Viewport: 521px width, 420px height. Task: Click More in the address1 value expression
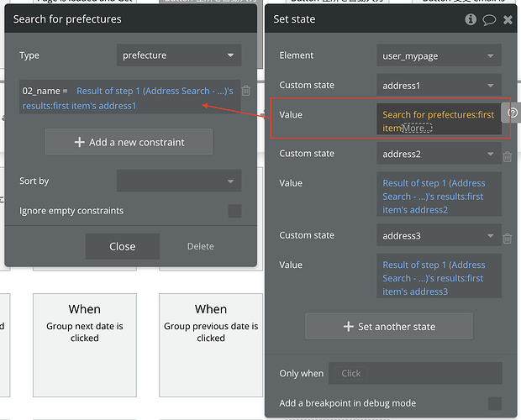[417, 128]
